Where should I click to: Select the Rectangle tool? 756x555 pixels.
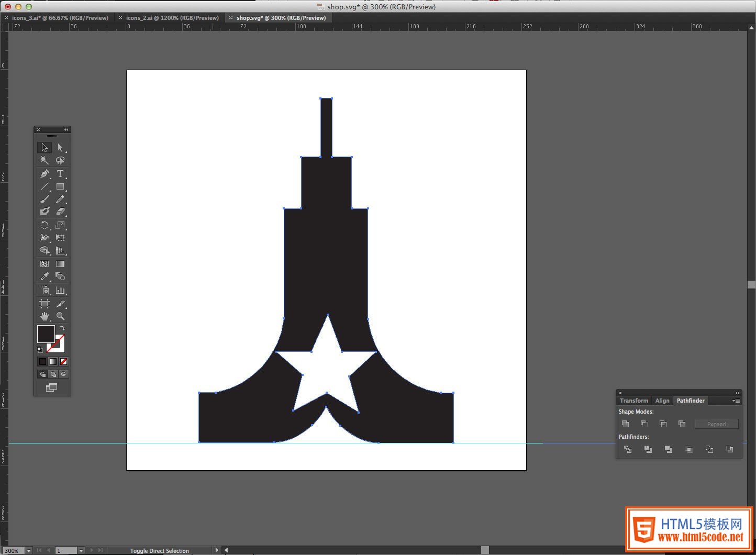60,186
